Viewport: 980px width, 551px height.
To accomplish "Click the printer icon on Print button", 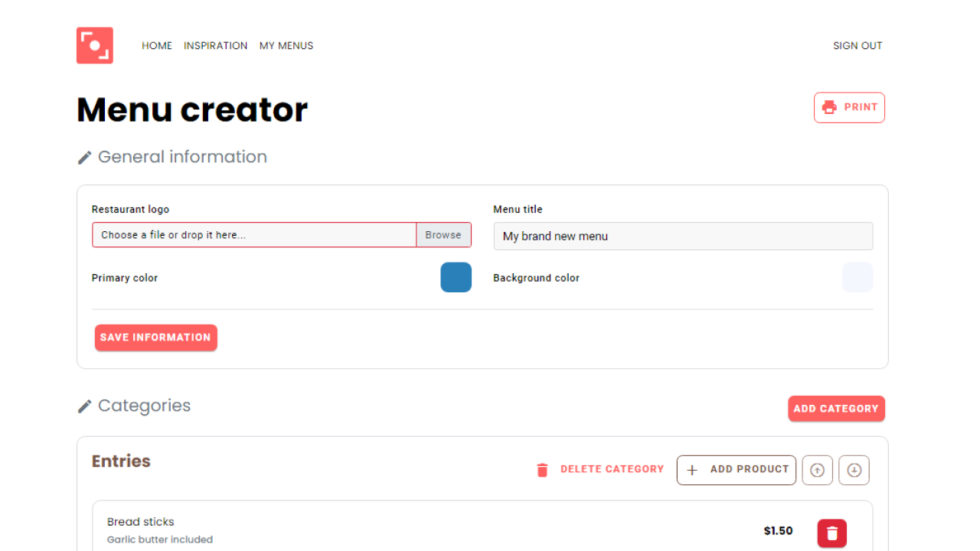I will [829, 108].
